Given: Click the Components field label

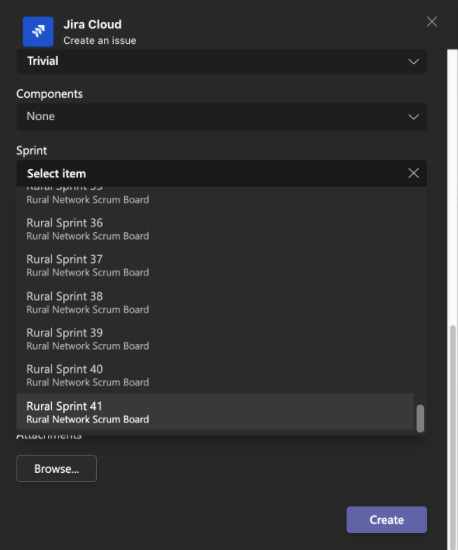Looking at the screenshot, I should point(49,94).
